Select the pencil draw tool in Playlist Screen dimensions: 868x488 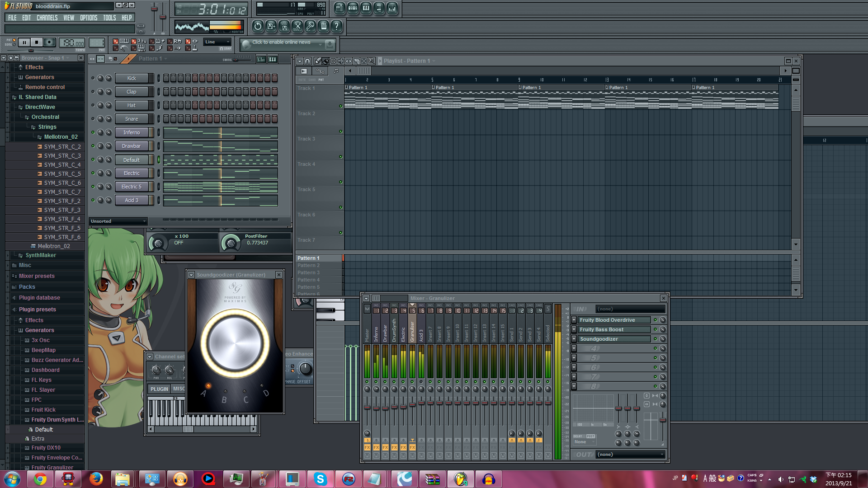pyautogui.click(x=318, y=61)
